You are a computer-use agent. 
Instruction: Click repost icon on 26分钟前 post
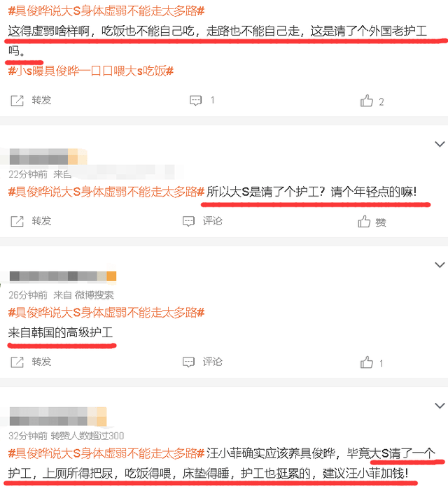(17, 362)
